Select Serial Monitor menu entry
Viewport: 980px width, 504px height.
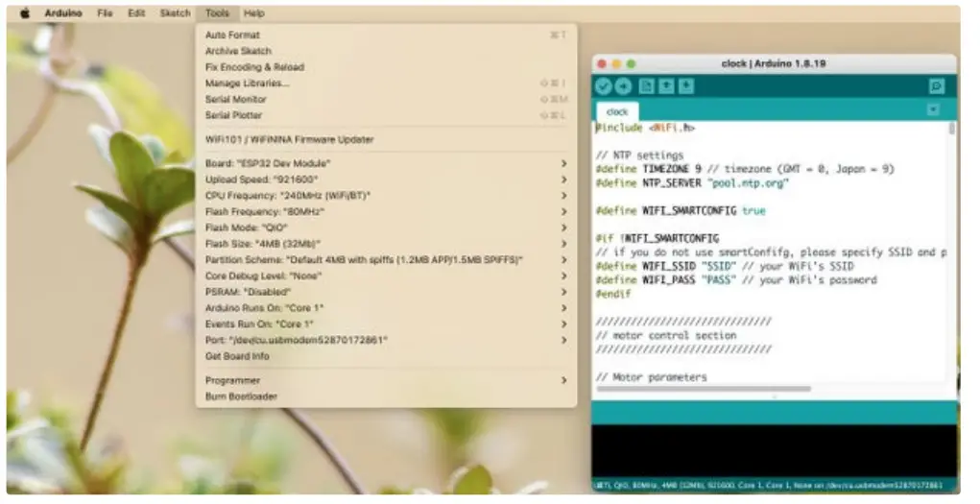[x=386, y=100]
